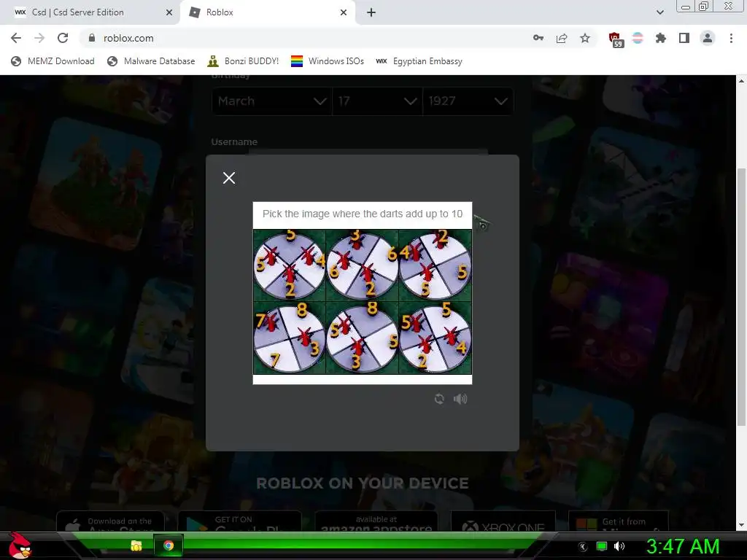Close the Roblox tab
747x560 pixels.
pyautogui.click(x=344, y=12)
